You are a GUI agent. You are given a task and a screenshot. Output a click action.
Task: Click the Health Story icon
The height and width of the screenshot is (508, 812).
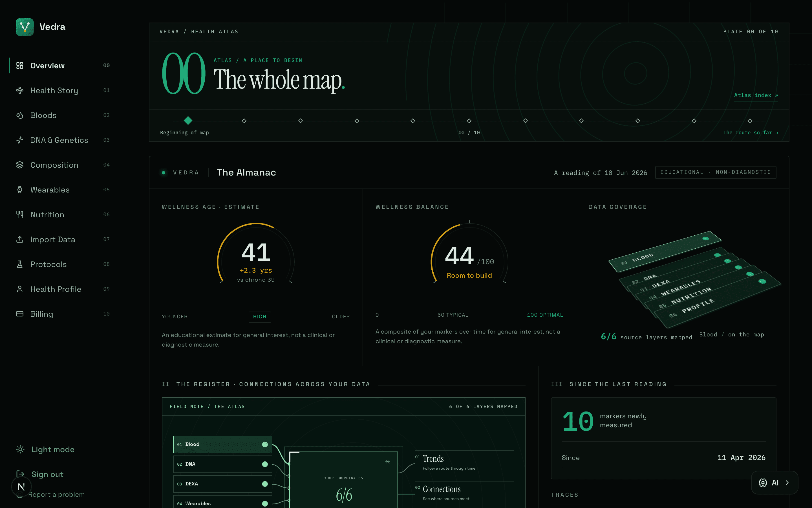[x=20, y=90]
